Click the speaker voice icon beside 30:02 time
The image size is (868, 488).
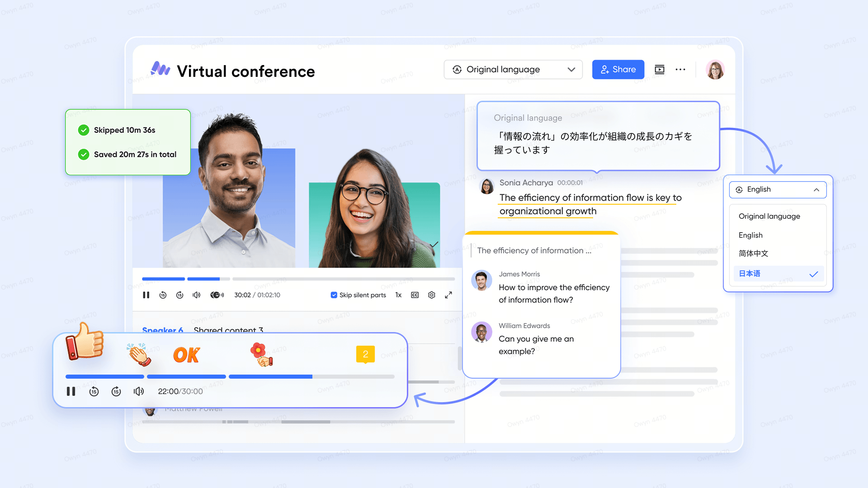(217, 295)
